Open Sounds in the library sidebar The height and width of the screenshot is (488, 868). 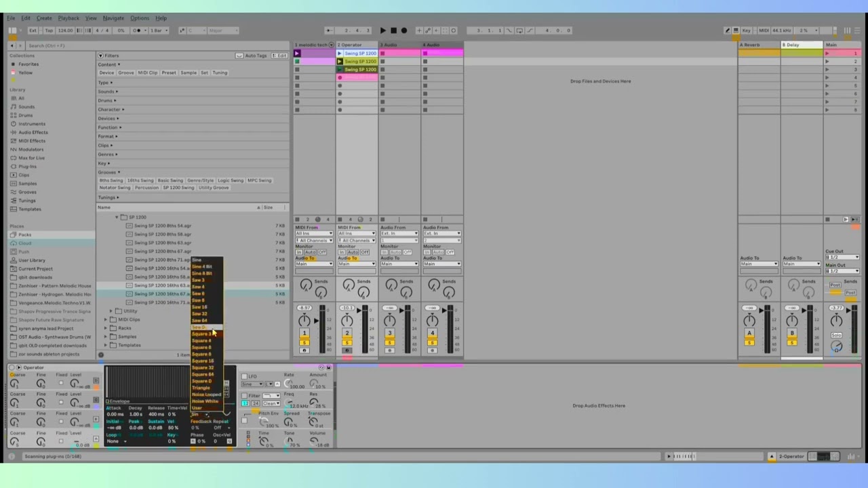pyautogui.click(x=26, y=106)
